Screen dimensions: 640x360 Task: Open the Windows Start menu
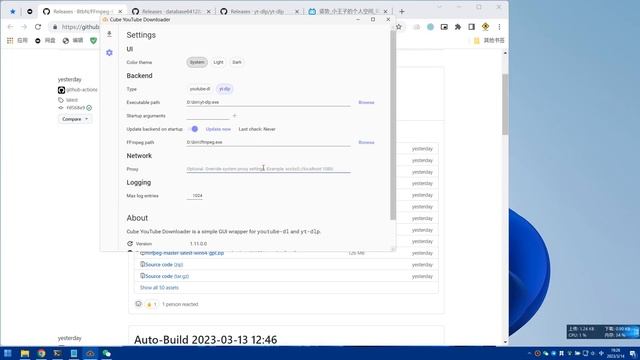[x=8, y=353]
